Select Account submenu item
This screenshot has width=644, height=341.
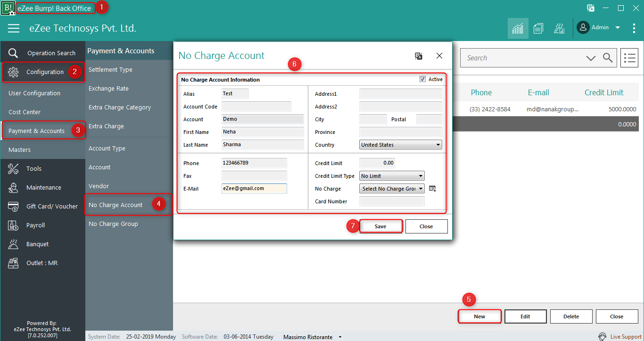[99, 167]
